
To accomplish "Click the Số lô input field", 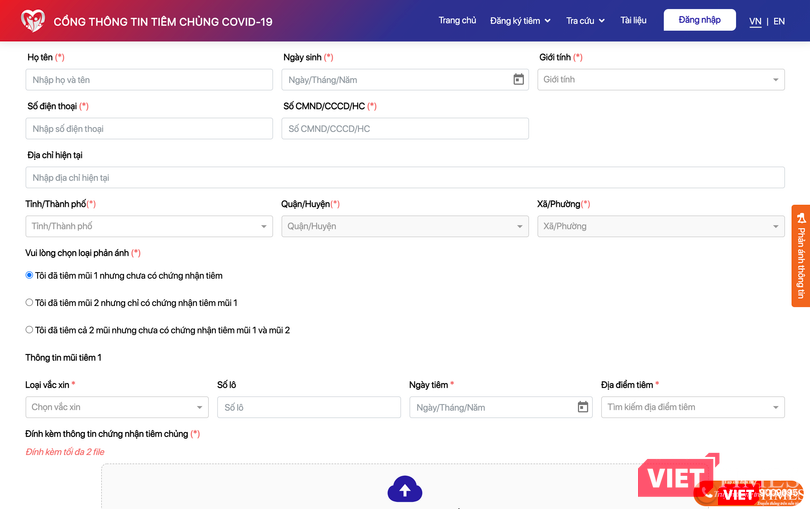I will [x=309, y=407].
